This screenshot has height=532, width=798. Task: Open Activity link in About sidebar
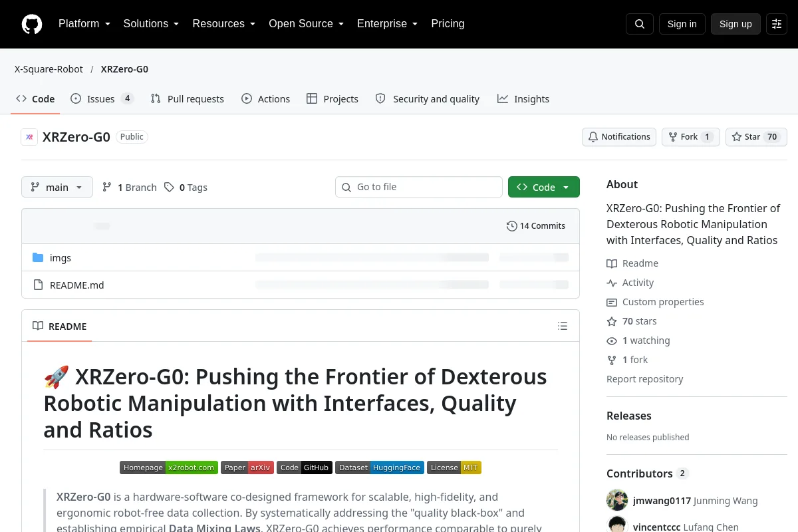tap(630, 283)
